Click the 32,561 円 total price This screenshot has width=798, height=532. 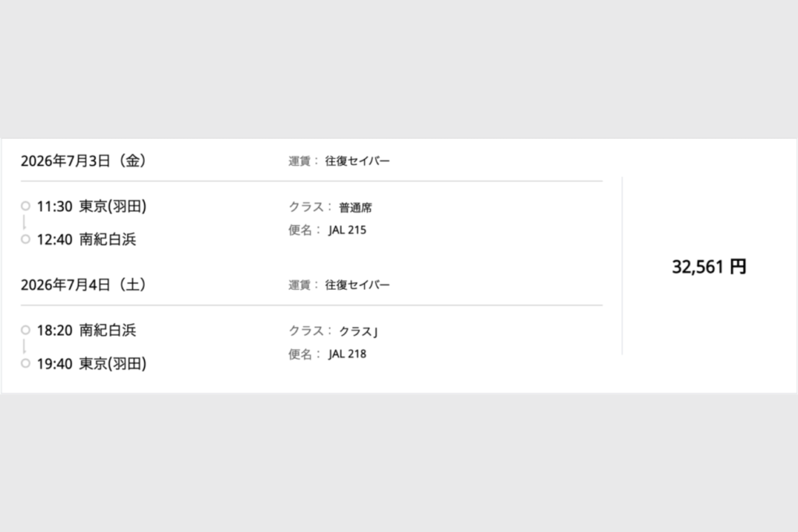pos(709,266)
